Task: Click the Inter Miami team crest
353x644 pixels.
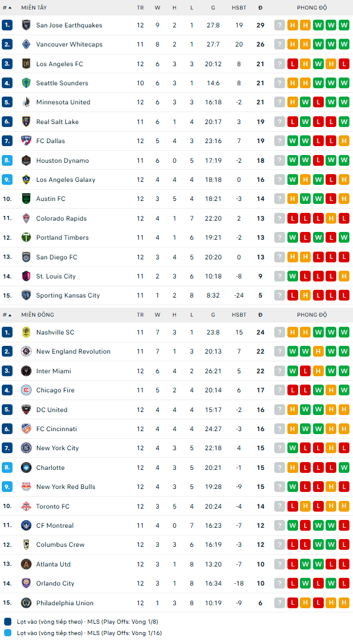Action: pos(26,371)
